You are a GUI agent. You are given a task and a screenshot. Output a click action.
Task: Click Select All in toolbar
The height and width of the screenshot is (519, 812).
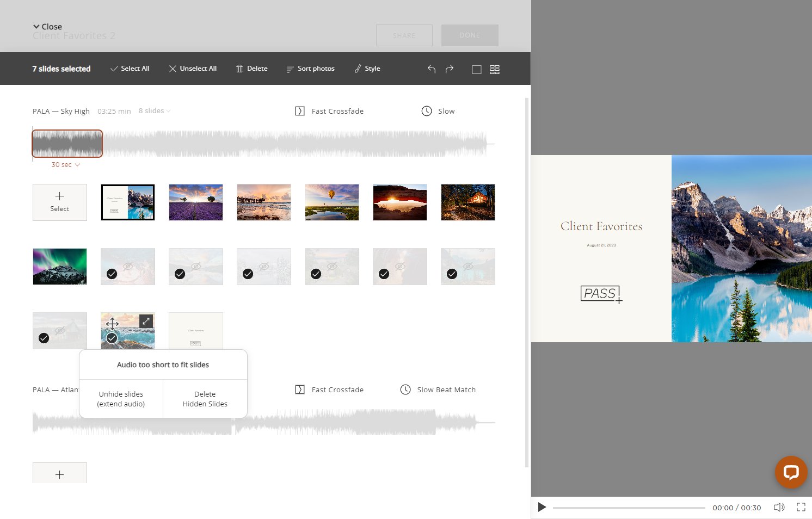(x=130, y=69)
